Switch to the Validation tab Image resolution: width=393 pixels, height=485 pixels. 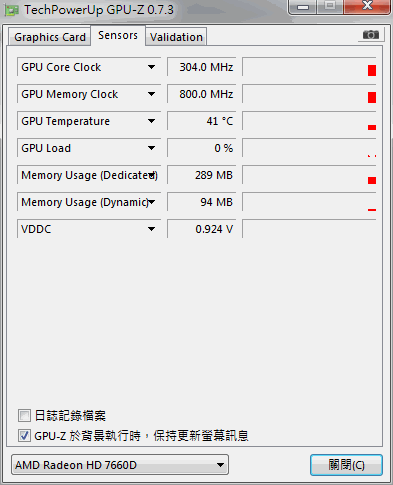click(x=176, y=37)
